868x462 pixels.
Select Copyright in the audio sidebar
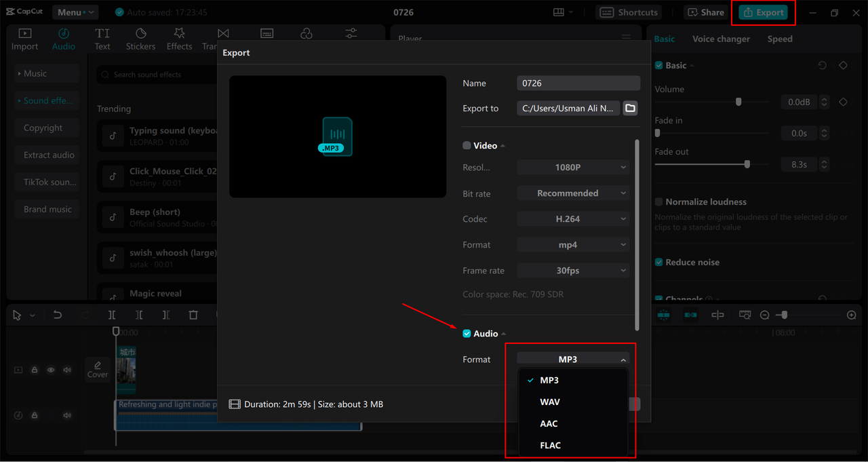tap(47, 128)
